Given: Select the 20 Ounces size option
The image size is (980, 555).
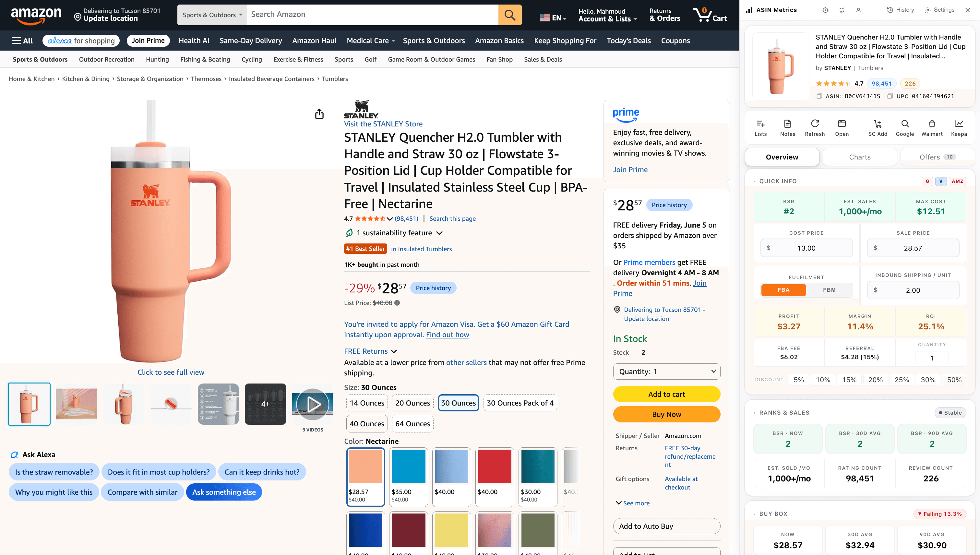Looking at the screenshot, I should 412,403.
